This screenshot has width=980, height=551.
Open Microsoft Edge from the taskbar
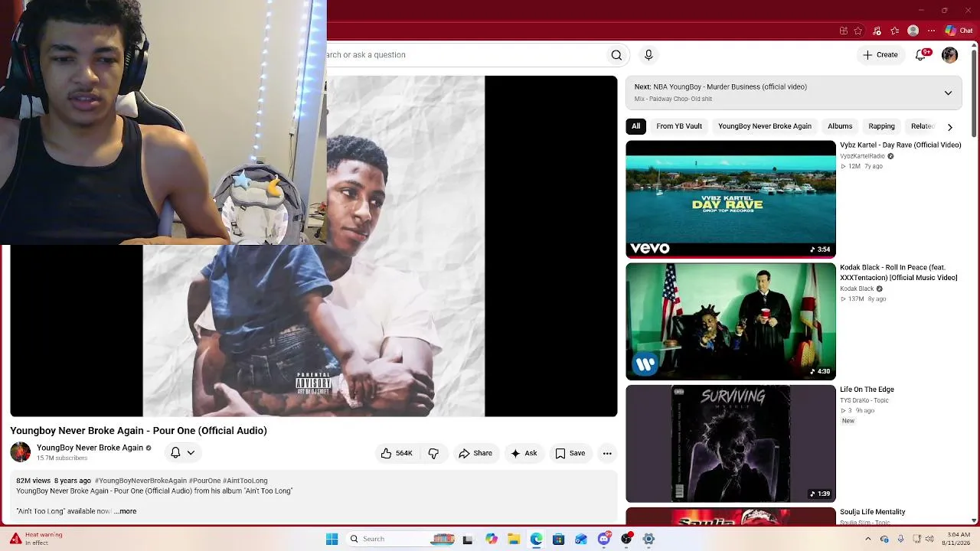coord(536,539)
